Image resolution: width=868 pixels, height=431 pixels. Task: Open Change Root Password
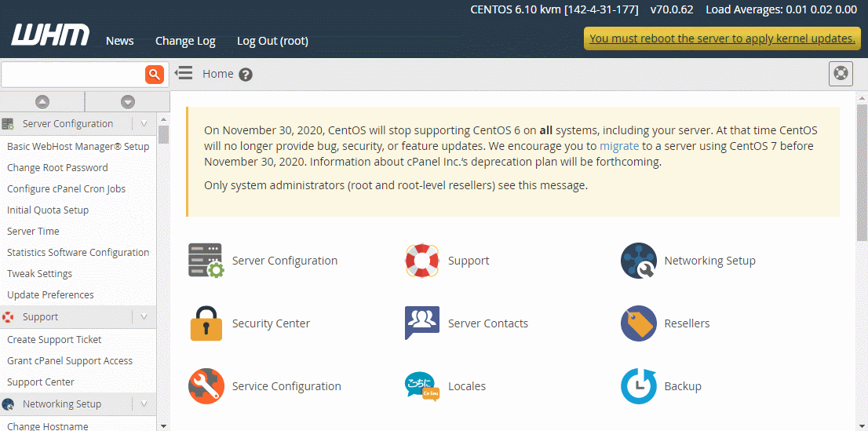coord(57,167)
